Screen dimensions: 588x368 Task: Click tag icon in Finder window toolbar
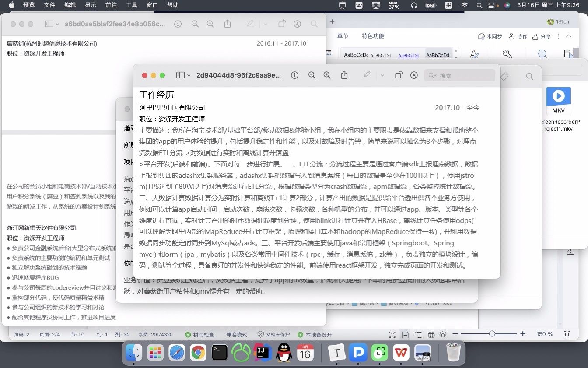click(504, 76)
